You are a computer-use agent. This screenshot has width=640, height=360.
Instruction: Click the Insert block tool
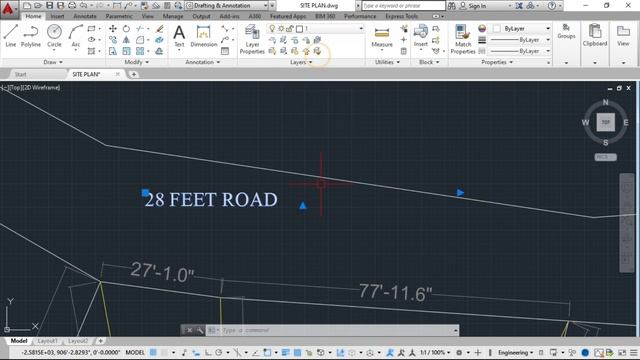click(420, 36)
